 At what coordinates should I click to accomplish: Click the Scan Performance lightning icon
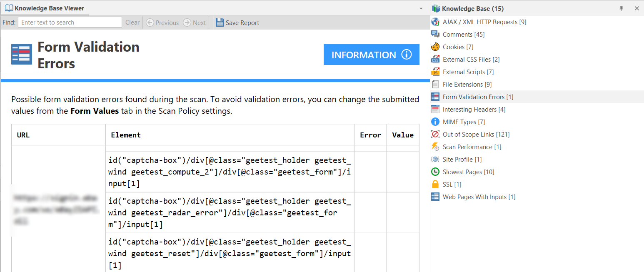point(436,147)
